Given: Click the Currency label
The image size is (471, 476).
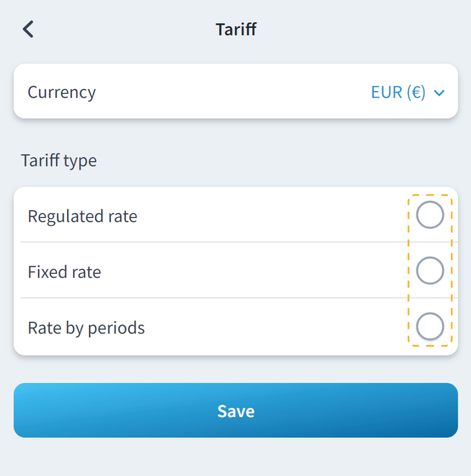Looking at the screenshot, I should [62, 92].
